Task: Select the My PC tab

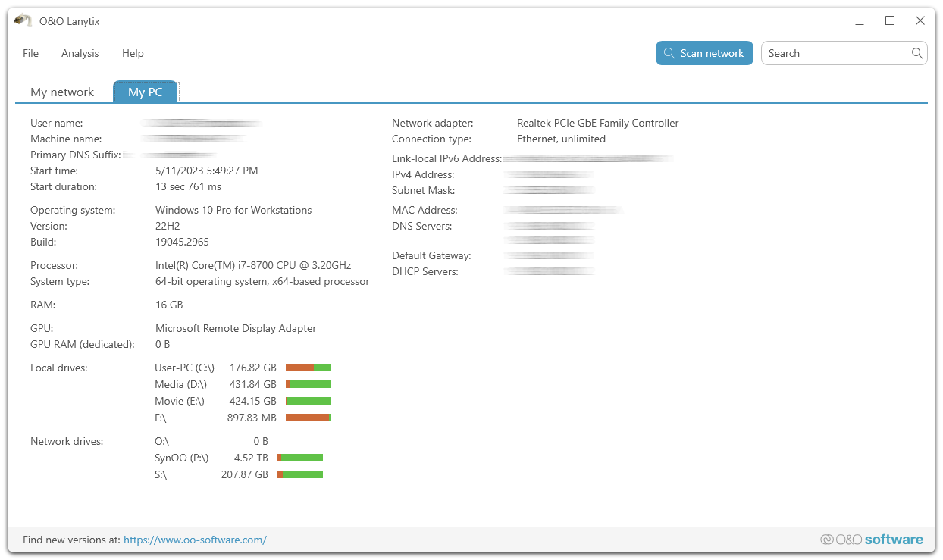Action: pos(145,92)
